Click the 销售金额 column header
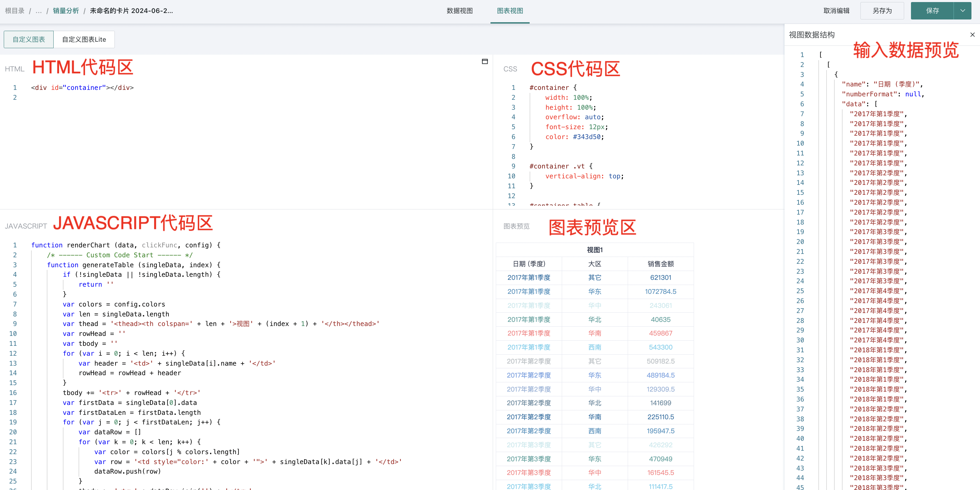980x490 pixels. pyautogui.click(x=661, y=264)
